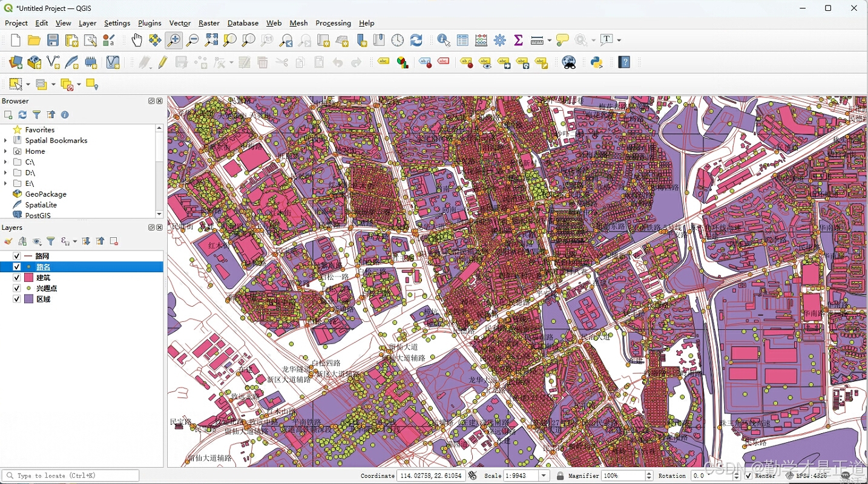Activate the Zoom In magnifier tool
The image size is (868, 484).
pyautogui.click(x=174, y=41)
